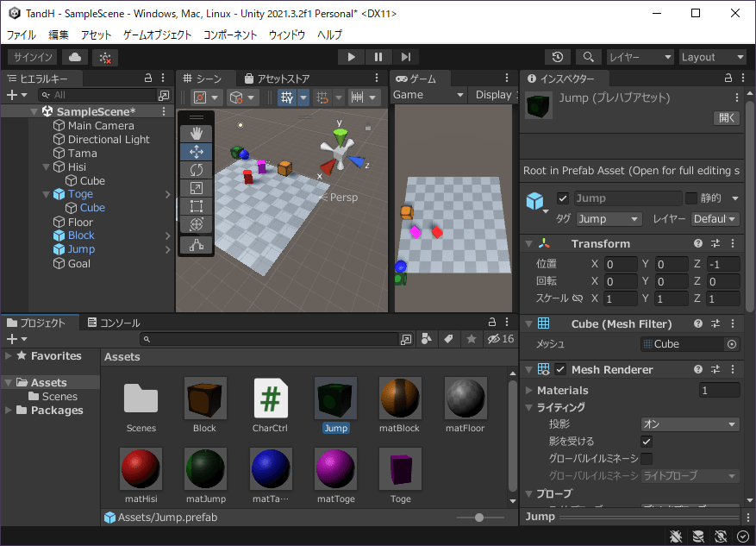This screenshot has height=546, width=756.
Task: Lock the Inspector panel
Action: tap(728, 78)
